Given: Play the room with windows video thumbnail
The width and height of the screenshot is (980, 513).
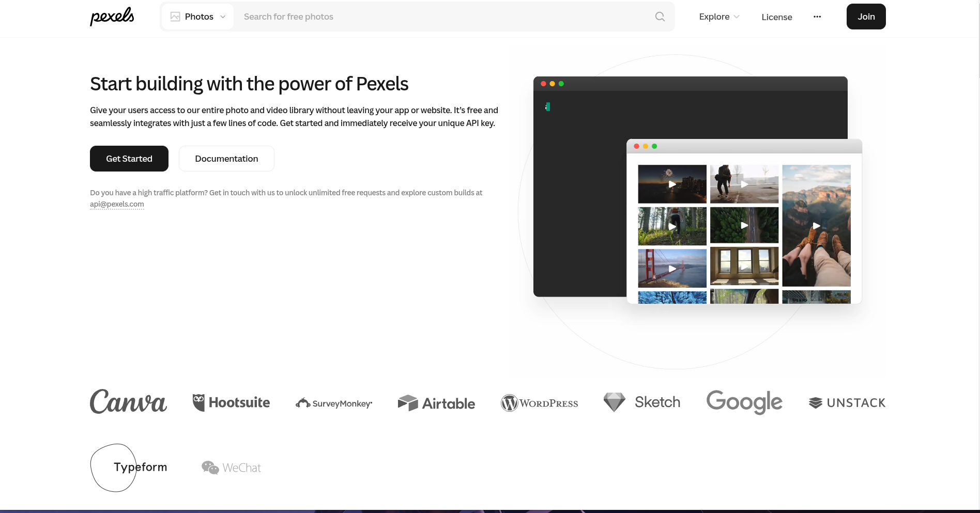Looking at the screenshot, I should [744, 266].
